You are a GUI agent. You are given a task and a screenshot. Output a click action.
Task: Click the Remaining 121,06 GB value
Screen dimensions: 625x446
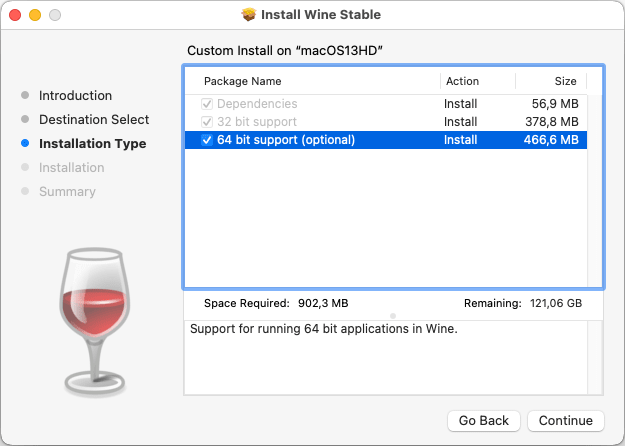[556, 303]
